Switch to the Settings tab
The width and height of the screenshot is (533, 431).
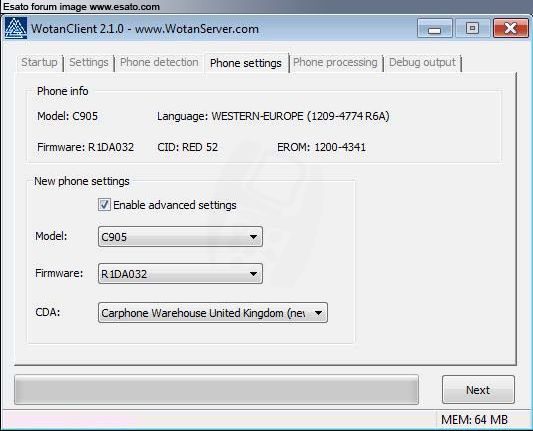[89, 63]
